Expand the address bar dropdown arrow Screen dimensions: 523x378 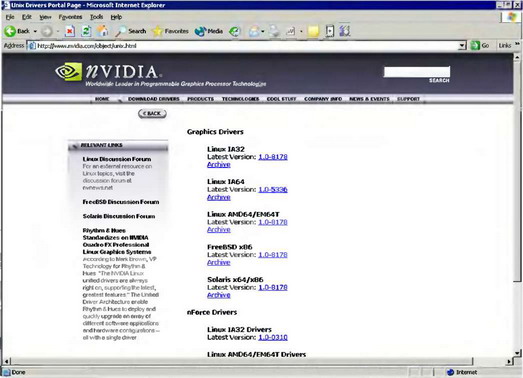[462, 45]
